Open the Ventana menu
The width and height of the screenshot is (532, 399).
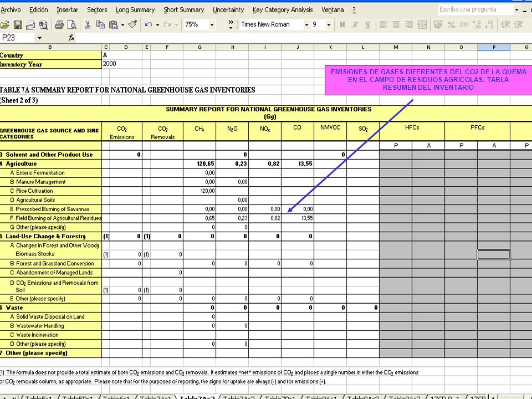332,10
